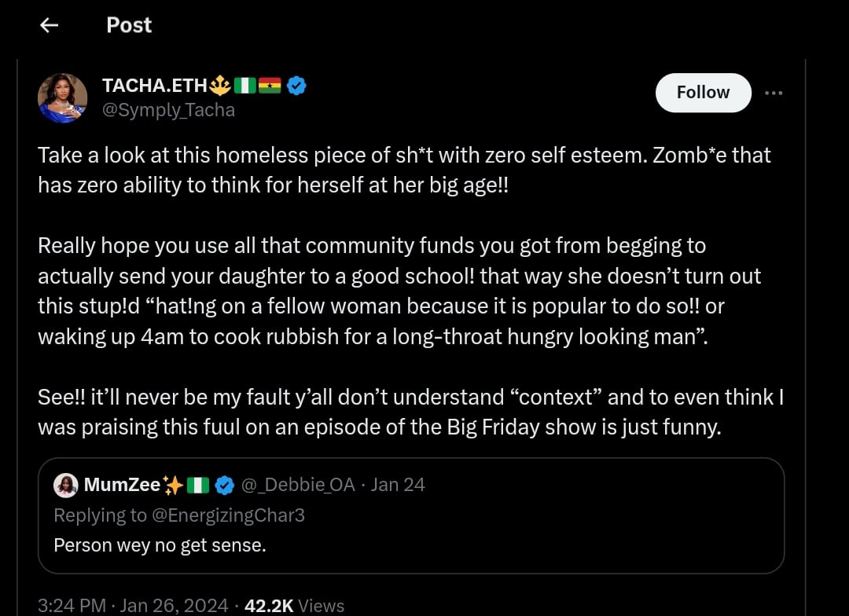View the 42.2K Views count
This screenshot has height=616, width=849.
tap(295, 606)
